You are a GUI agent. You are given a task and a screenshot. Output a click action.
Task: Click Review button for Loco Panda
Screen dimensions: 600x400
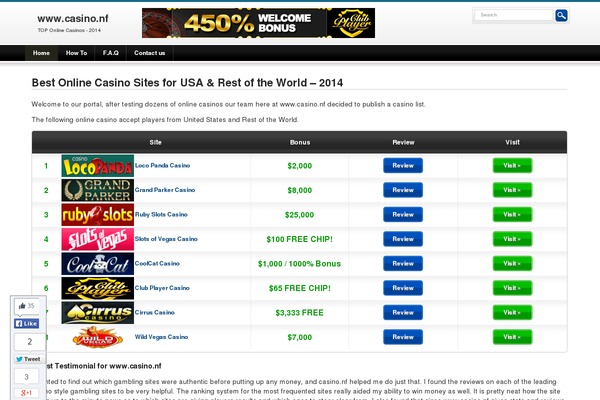pos(403,165)
